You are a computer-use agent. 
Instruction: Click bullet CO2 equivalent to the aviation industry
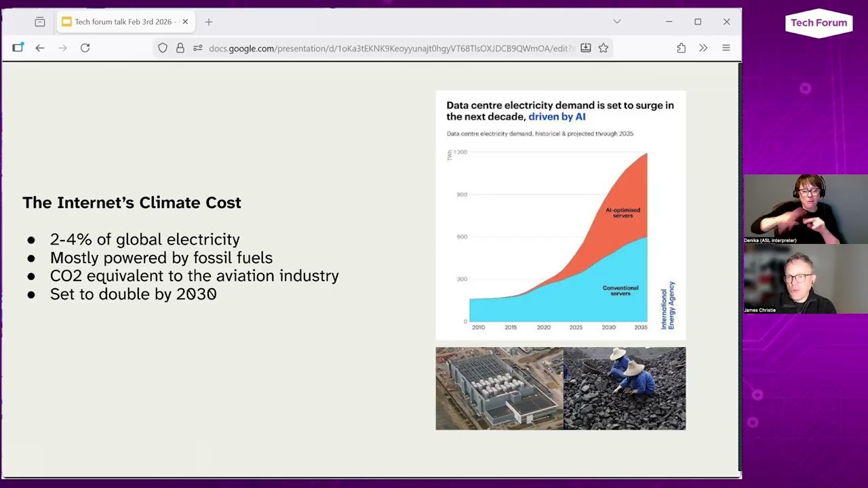195,276
